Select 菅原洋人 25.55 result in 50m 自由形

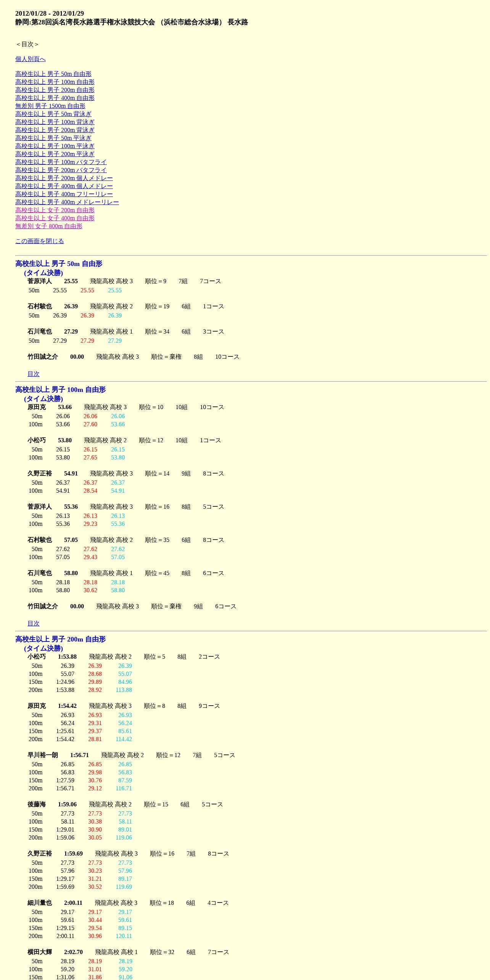(x=124, y=281)
